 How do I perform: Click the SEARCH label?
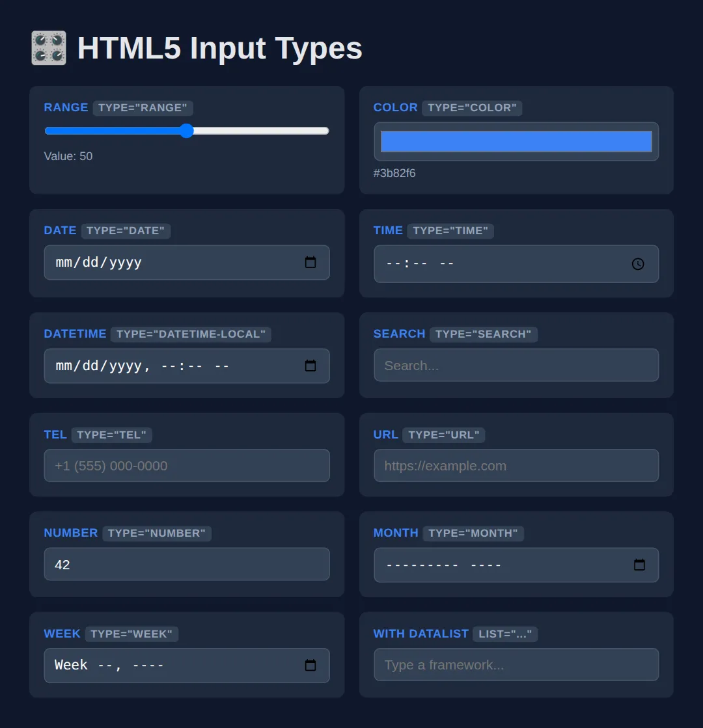coord(399,334)
